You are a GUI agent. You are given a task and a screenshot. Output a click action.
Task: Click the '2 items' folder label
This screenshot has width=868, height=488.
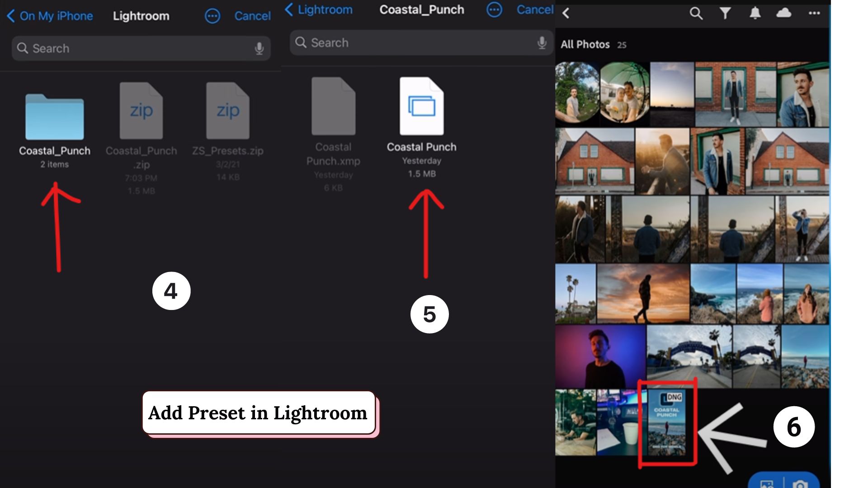55,164
